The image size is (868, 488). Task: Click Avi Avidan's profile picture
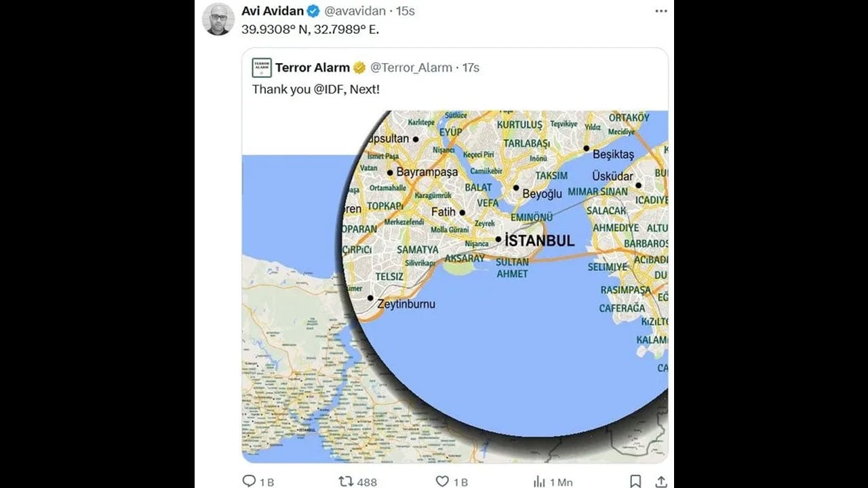pyautogui.click(x=218, y=16)
